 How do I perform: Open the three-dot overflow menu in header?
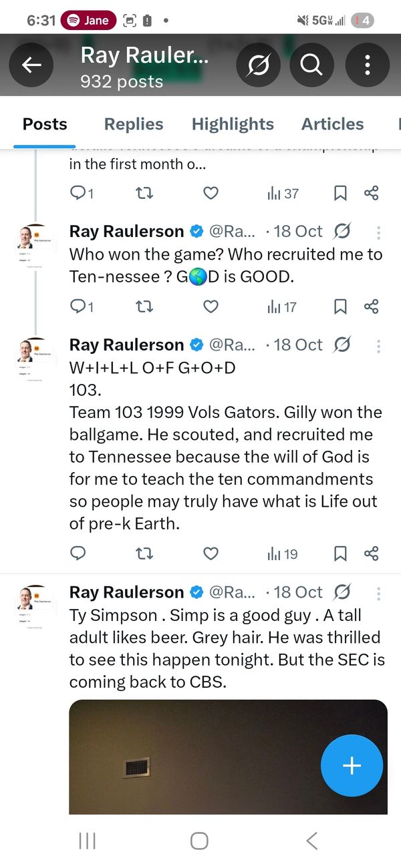point(367,65)
